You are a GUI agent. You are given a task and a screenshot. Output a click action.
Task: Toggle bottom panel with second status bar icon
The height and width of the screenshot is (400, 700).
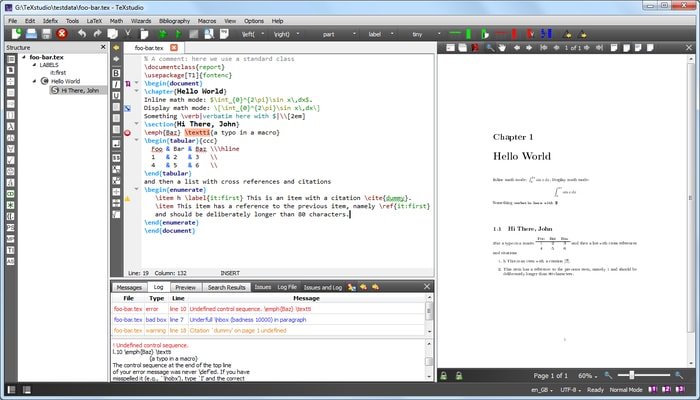27,390
